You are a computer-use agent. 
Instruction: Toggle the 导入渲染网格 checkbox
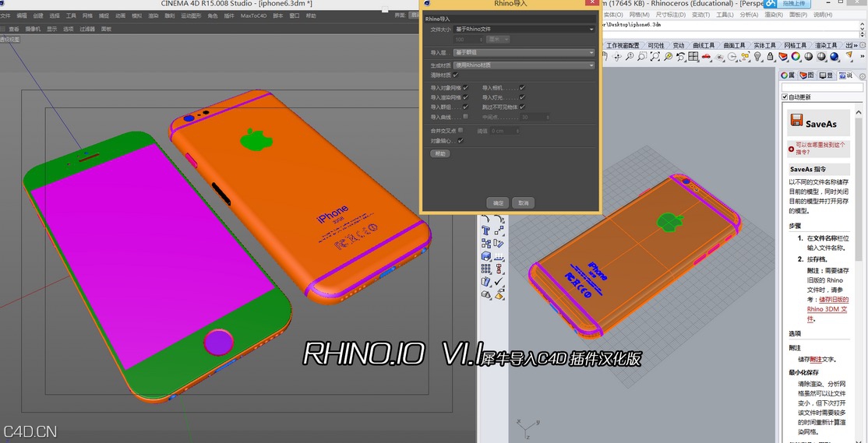465,97
